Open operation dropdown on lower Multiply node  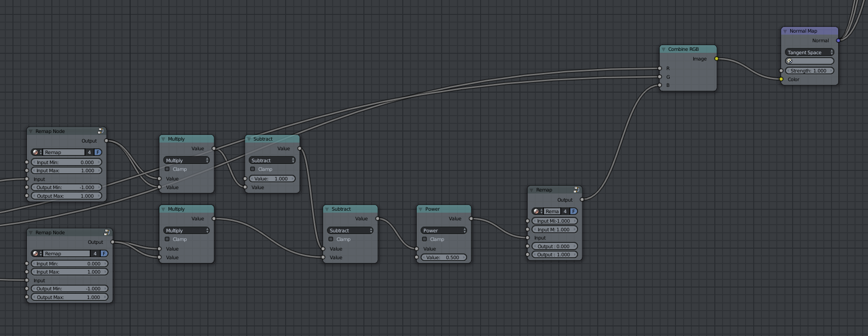click(187, 230)
